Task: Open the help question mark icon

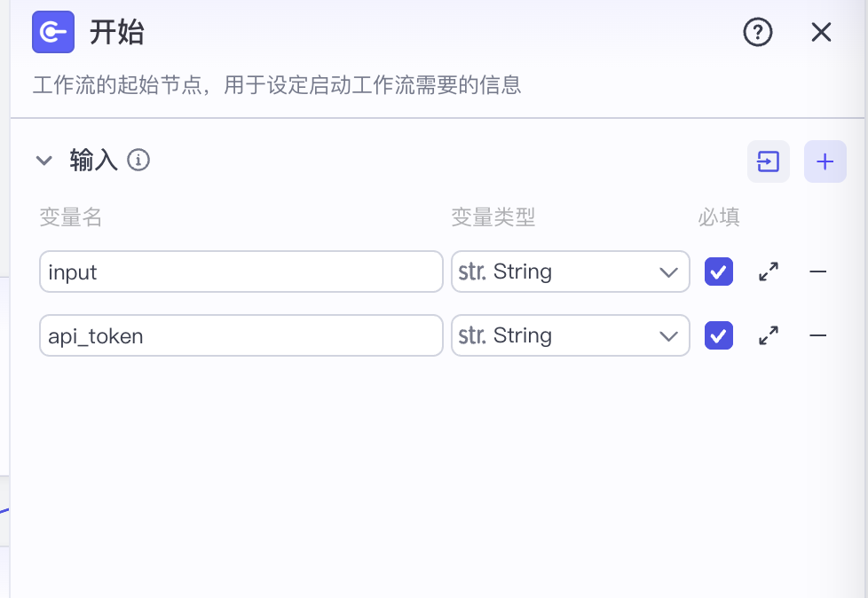Action: (757, 33)
